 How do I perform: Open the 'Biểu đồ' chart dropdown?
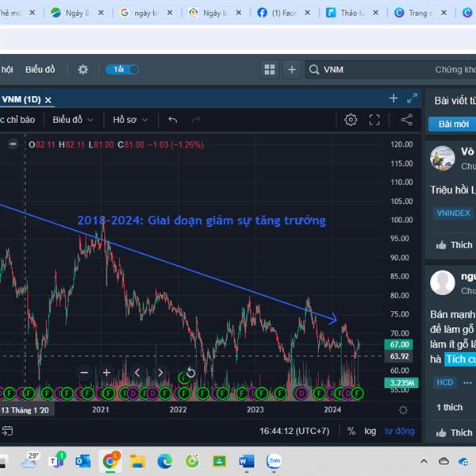coord(72,120)
